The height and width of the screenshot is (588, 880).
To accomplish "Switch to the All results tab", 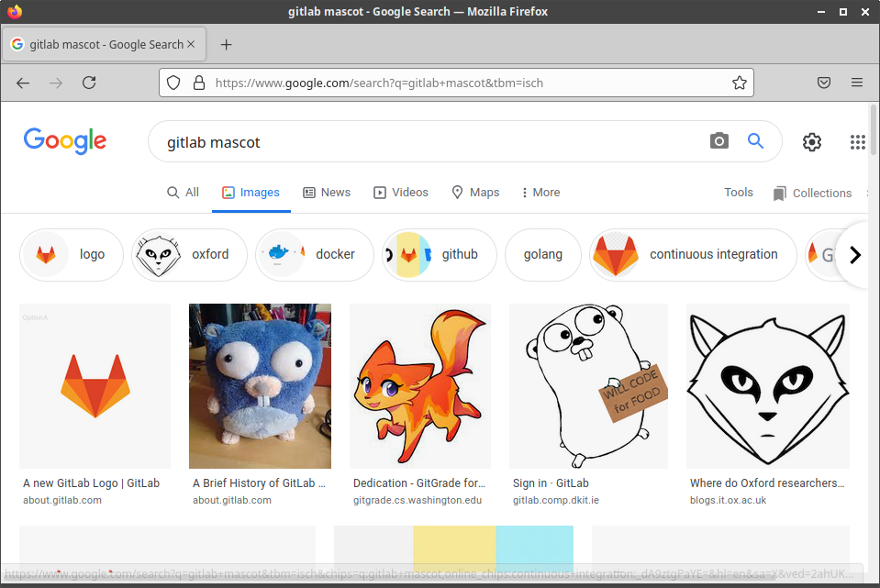I will (183, 193).
